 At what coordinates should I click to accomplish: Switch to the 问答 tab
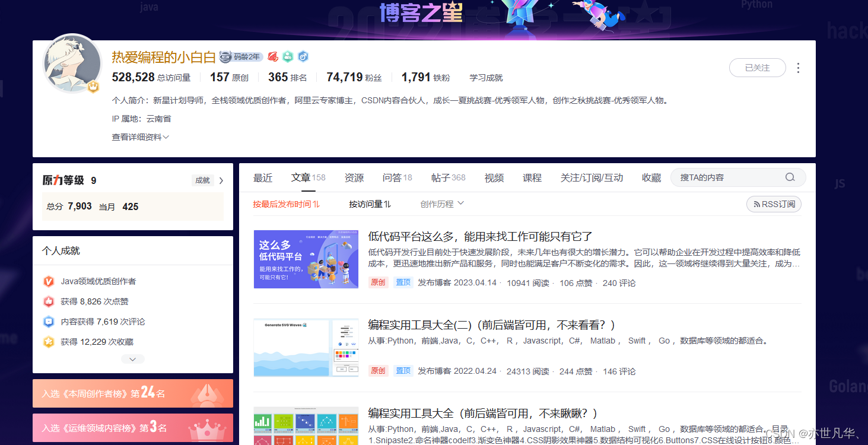(398, 177)
